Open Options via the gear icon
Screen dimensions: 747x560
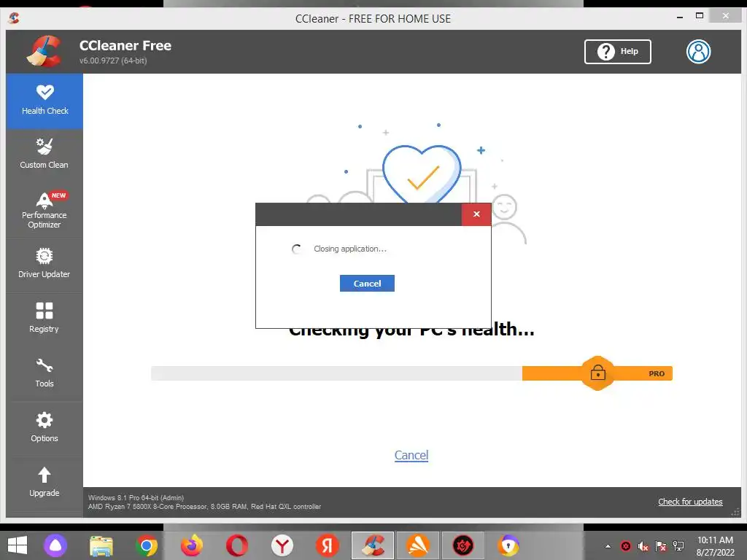44,420
